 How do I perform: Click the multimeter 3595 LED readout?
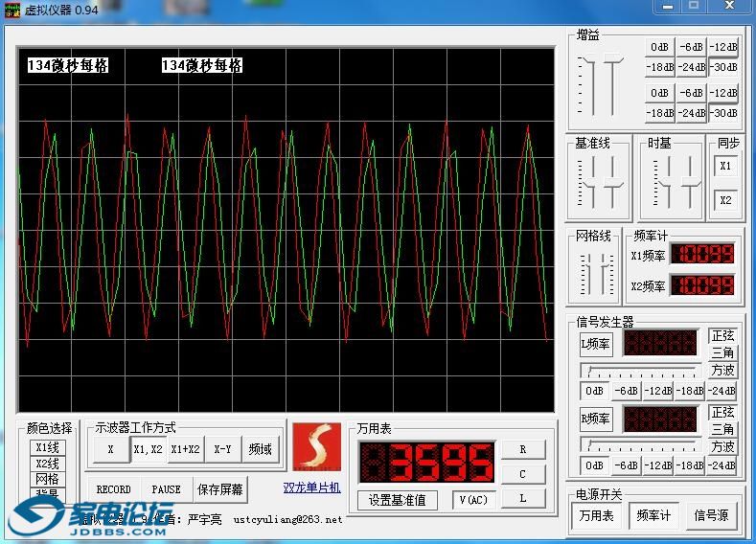(x=427, y=462)
